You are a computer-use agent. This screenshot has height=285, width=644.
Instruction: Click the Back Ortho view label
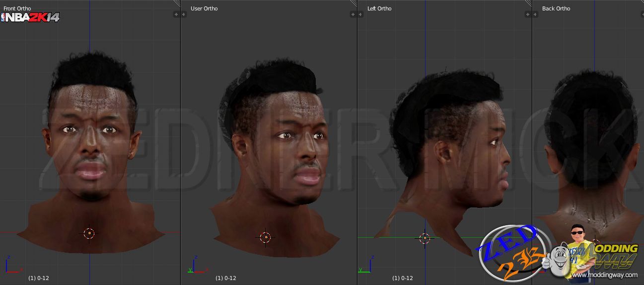[x=556, y=8]
